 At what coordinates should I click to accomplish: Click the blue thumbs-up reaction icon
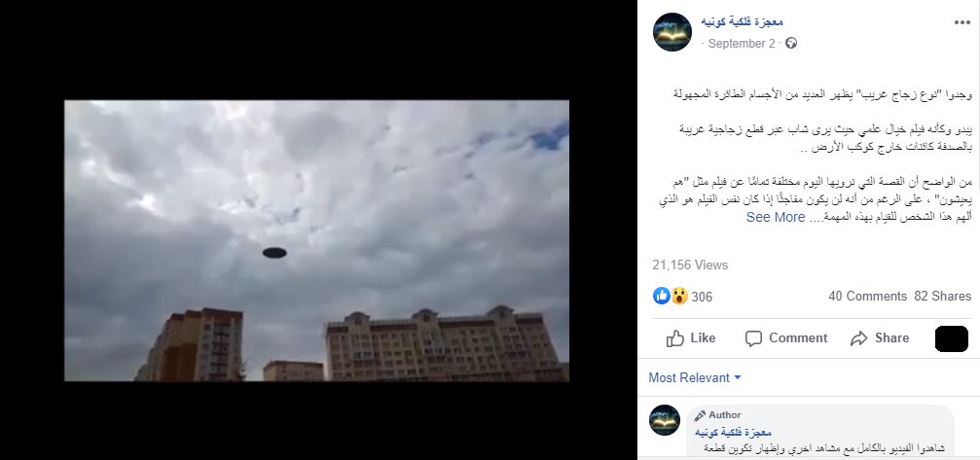pos(661,296)
